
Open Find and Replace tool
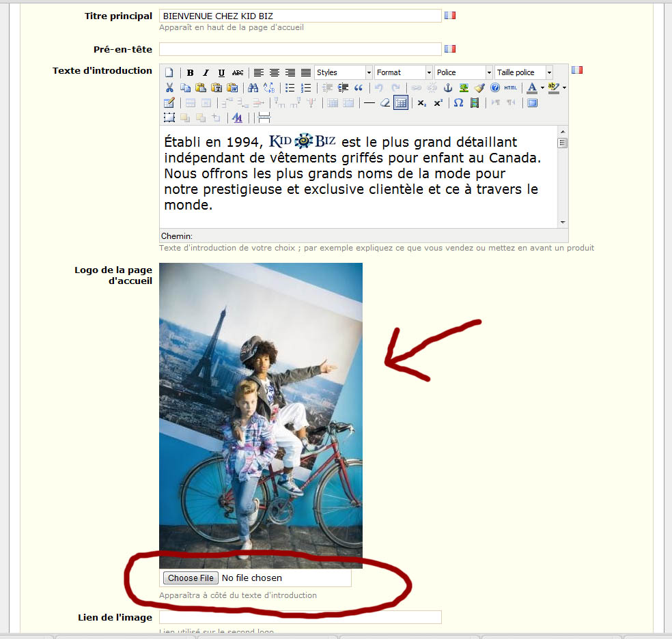point(269,88)
